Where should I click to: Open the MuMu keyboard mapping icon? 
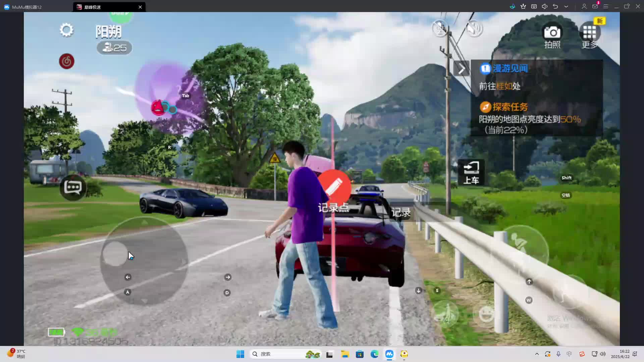(x=534, y=6)
